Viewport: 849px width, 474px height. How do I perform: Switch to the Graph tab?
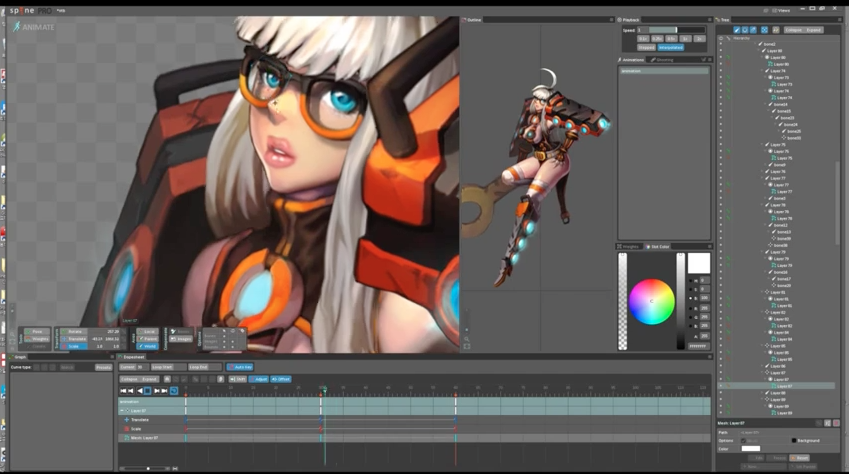[x=18, y=357]
